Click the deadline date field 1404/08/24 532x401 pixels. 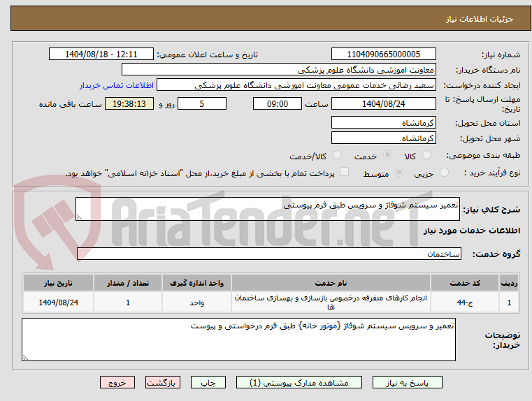[x=383, y=103]
